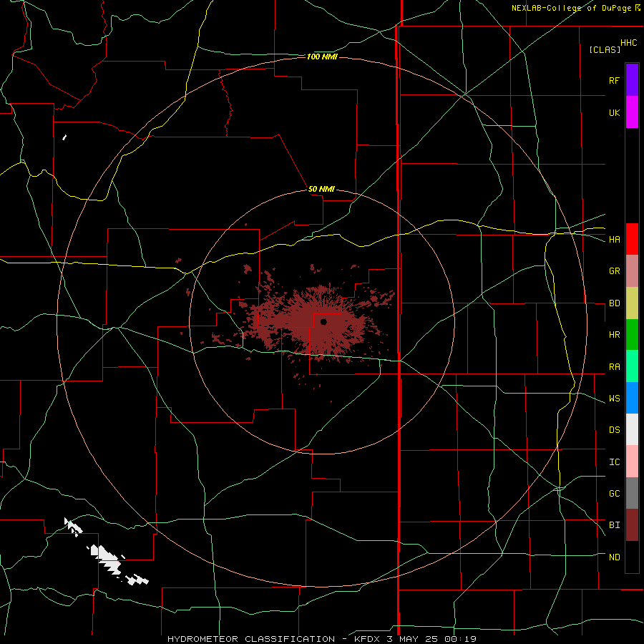Click the 00:19 timestamp
The width and height of the screenshot is (644, 644).
point(460,639)
